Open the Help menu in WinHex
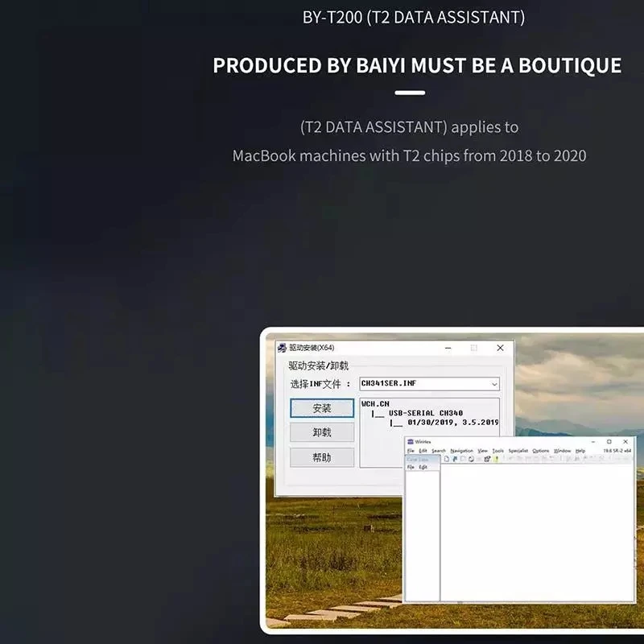 [x=580, y=451]
